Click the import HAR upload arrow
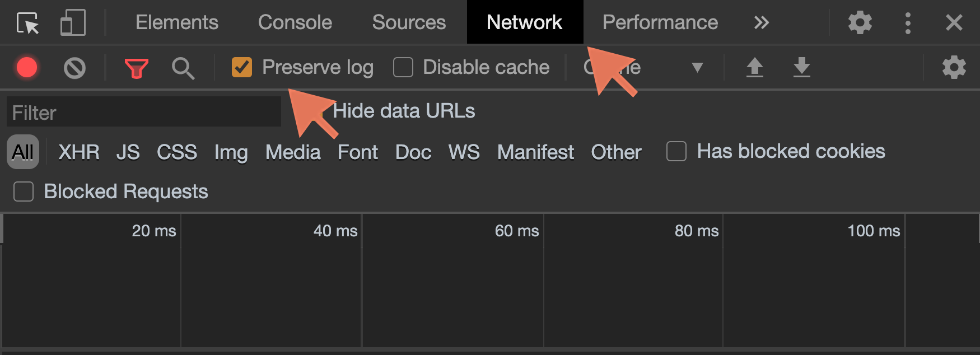The height and width of the screenshot is (355, 980). 754,67
